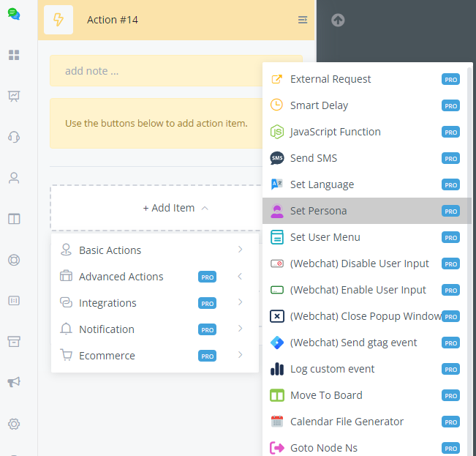
Task: Open the megaphone broadcast icon in sidebar
Action: tap(14, 382)
